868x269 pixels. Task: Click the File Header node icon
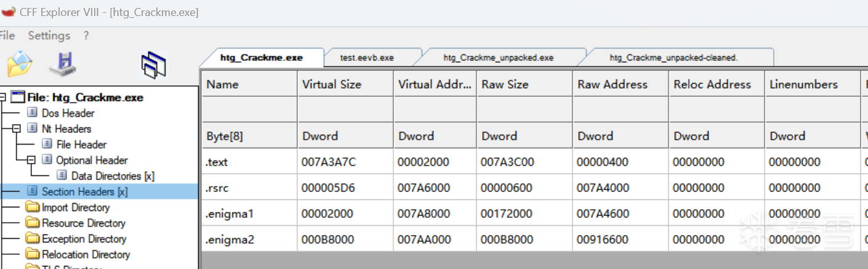coord(47,145)
